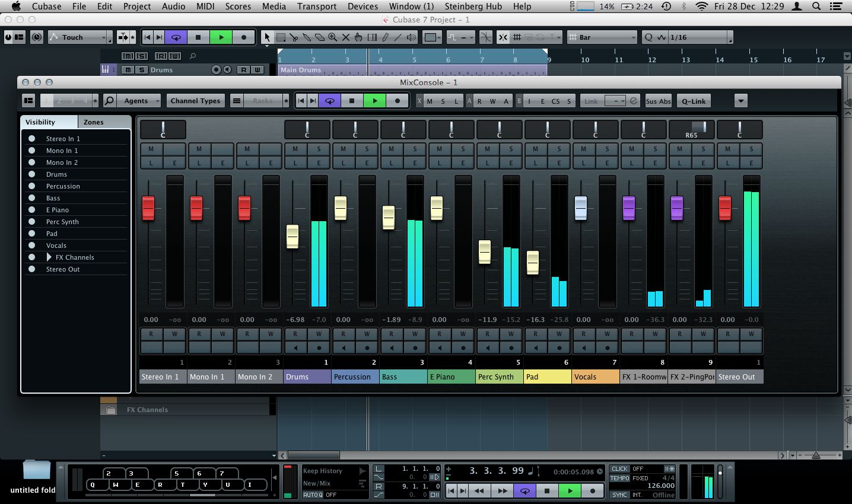852x504 pixels.
Task: Click MixConsole Stop button
Action: [352, 101]
